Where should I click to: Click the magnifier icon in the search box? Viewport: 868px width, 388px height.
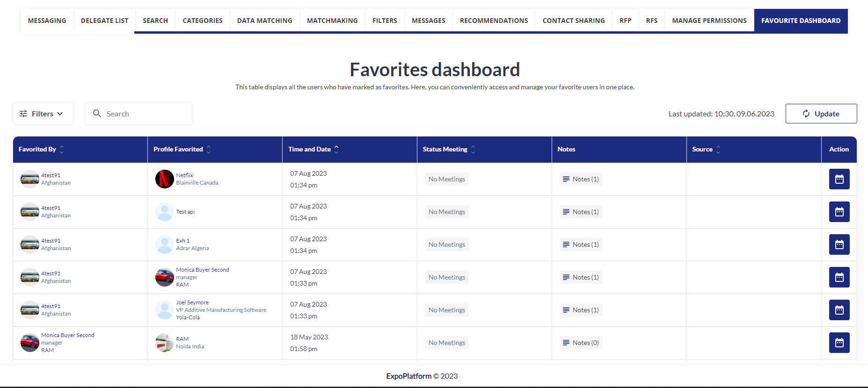click(97, 114)
